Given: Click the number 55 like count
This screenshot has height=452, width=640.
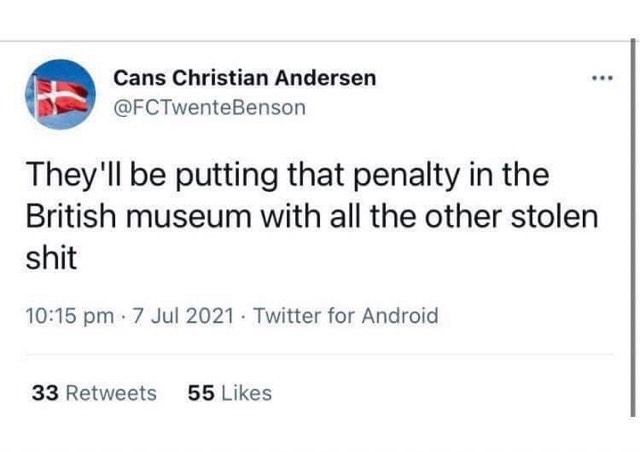Looking at the screenshot, I should pos(201,393).
